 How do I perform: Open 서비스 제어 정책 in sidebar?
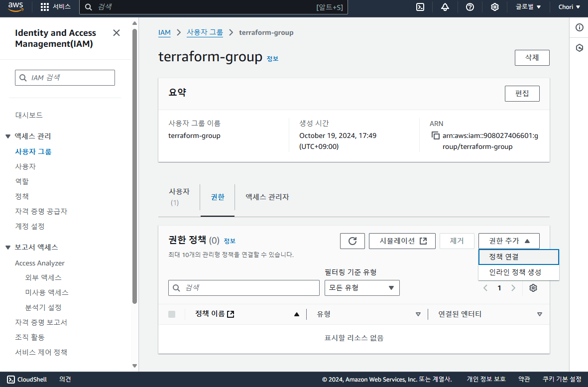41,353
